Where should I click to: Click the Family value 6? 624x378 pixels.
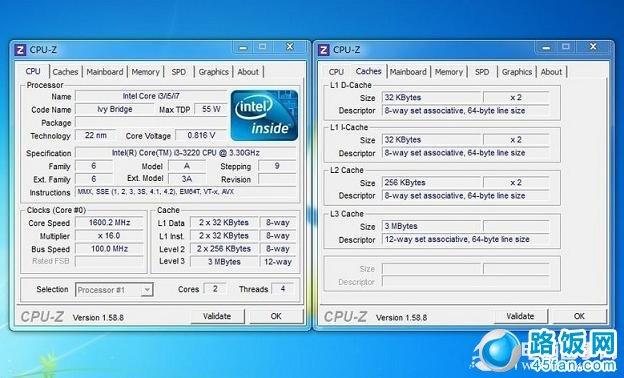[x=94, y=166]
